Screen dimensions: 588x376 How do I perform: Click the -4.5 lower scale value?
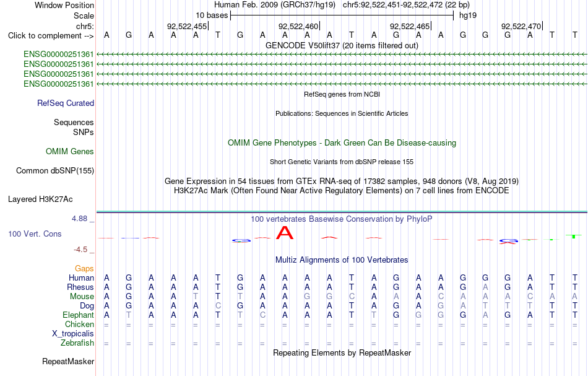pos(80,250)
